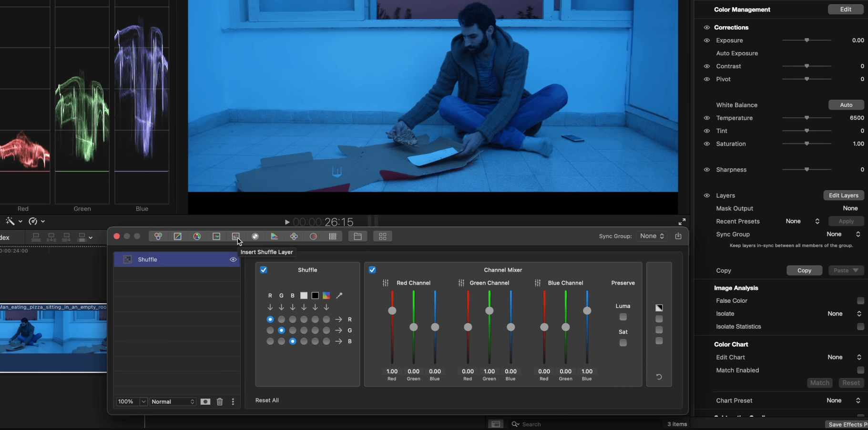Viewport: 868px width, 430px height.
Task: Click the curves layer toolbar icon
Action: [x=178, y=236]
